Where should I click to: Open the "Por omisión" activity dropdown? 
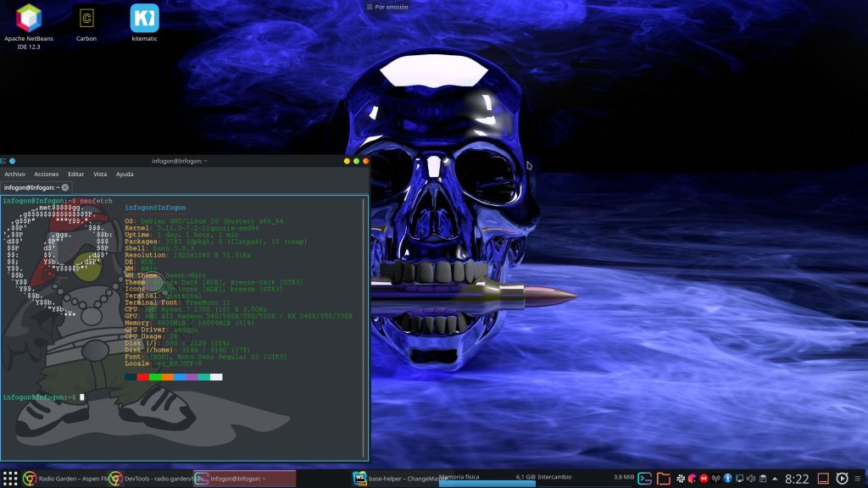387,7
